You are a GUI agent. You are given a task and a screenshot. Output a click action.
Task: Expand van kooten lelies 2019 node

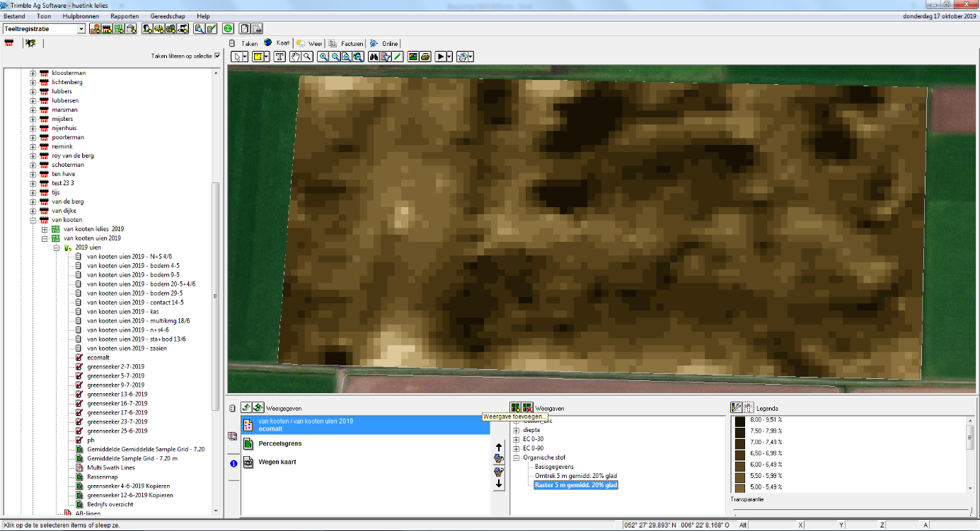coord(45,229)
